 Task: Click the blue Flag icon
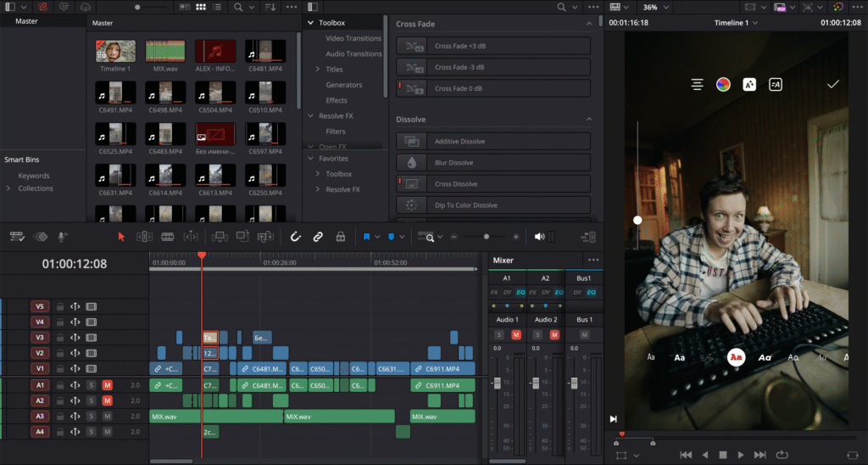367,237
